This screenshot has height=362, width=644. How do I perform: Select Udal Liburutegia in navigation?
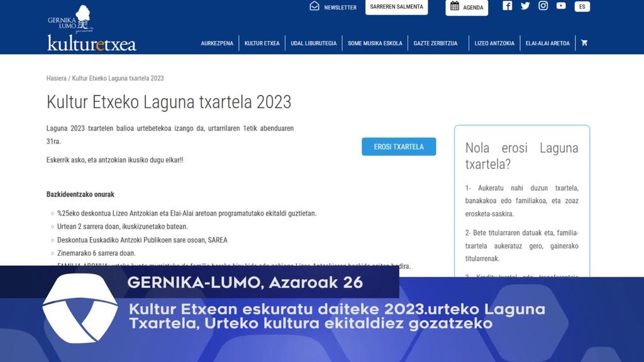[313, 43]
